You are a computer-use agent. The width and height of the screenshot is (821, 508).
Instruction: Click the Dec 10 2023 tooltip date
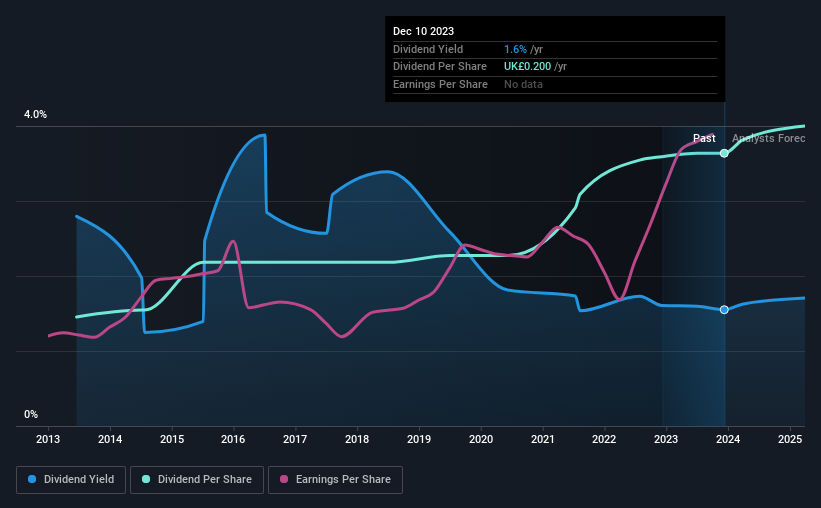click(x=424, y=31)
